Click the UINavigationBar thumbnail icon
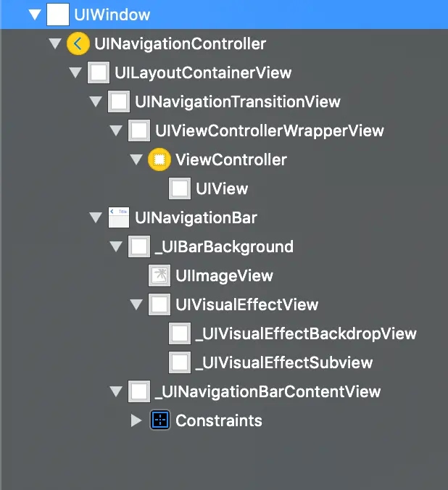Image resolution: width=448 pixels, height=490 pixels. [x=118, y=217]
